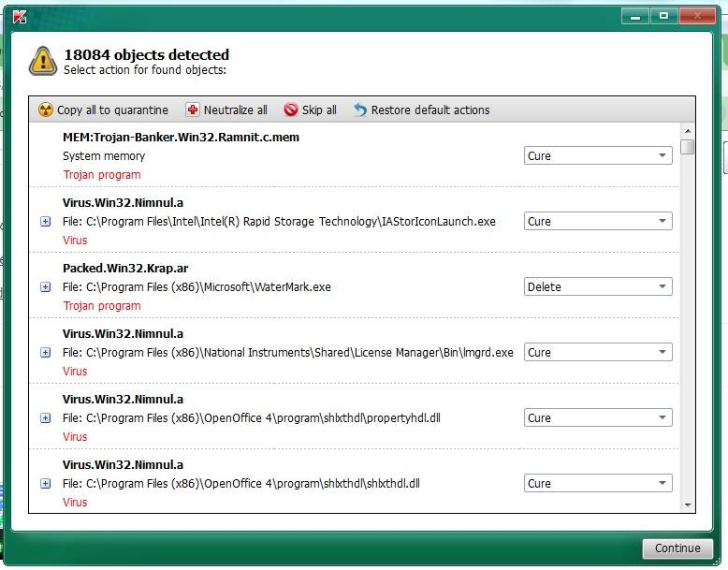This screenshot has height=570, width=728.
Task: Click the quarantine radiation icon
Action: click(46, 110)
